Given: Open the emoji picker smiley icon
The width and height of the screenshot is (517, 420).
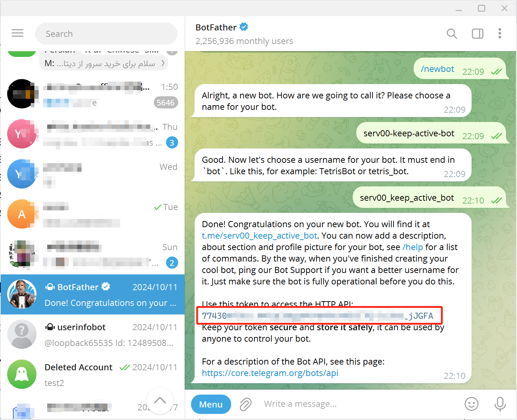Looking at the screenshot, I should (x=472, y=404).
